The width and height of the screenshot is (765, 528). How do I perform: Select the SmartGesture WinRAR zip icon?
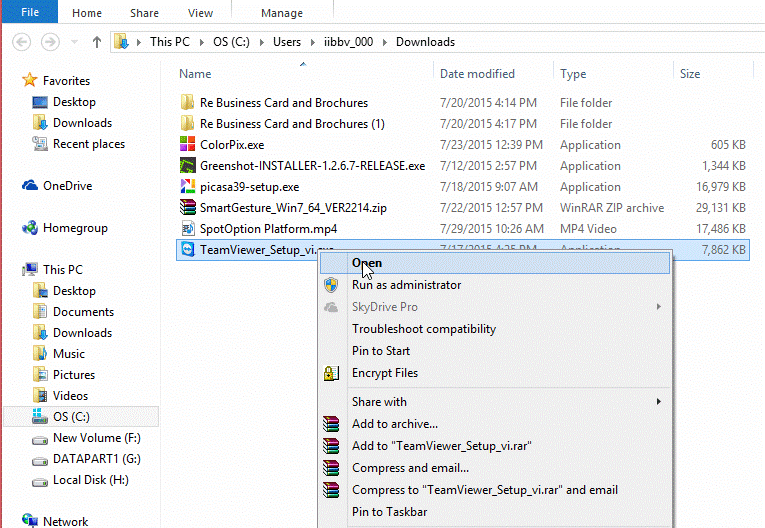point(186,208)
